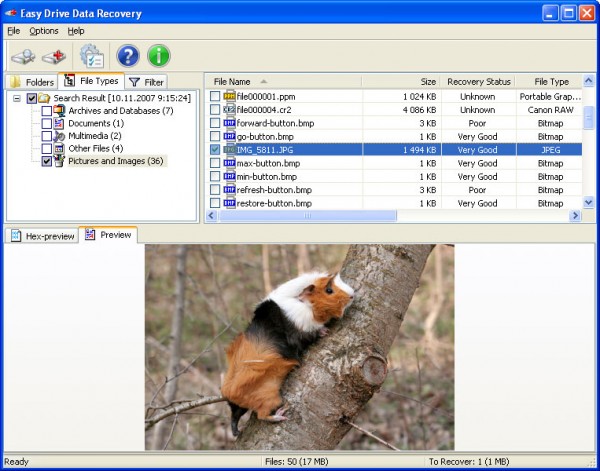Uncheck the Pictures and Images checkbox

point(47,161)
